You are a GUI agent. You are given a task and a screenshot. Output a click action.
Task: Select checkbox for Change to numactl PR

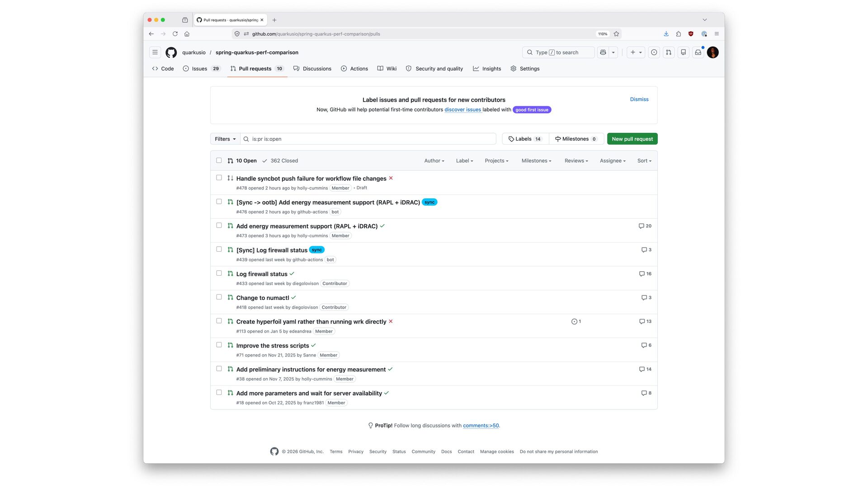(219, 297)
